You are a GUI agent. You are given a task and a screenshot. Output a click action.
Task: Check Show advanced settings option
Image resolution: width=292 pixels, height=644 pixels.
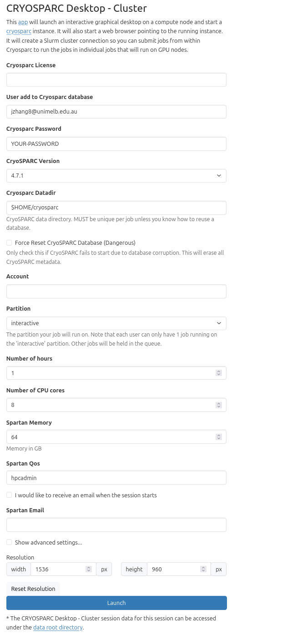[9, 542]
